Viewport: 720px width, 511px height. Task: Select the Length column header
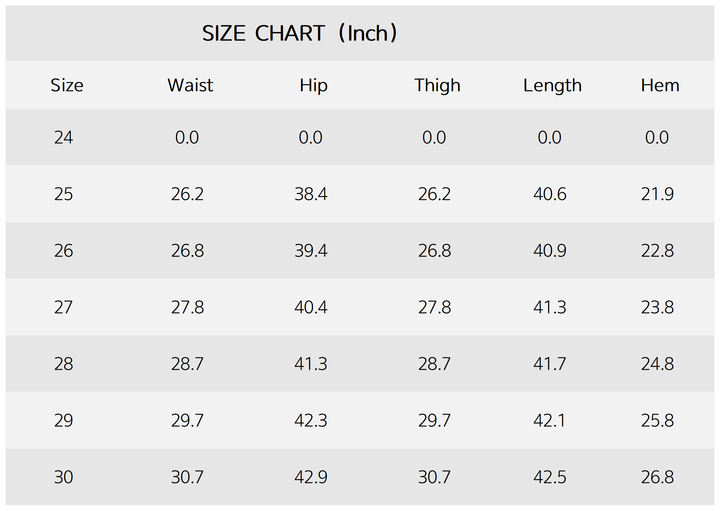point(552,86)
